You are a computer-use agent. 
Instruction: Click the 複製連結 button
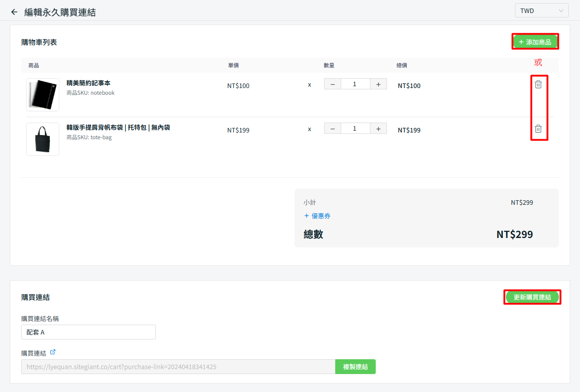tap(355, 367)
